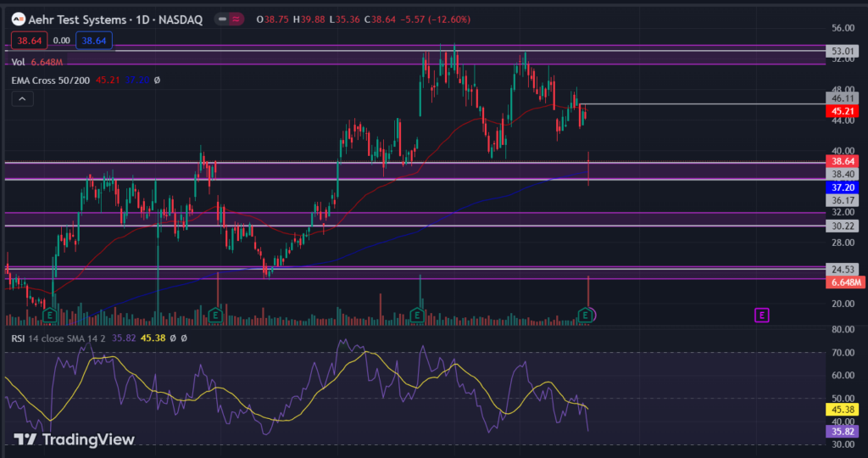Click the red 38.64 sell price box
Viewport: 868px width, 458px height.
point(30,41)
